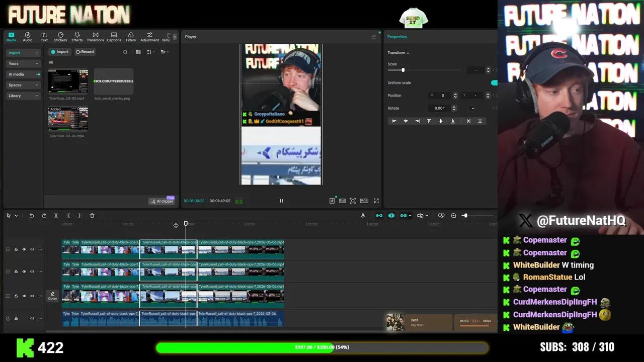The image size is (644, 362).
Task: Start voiceover with the microphone icon
Action: tap(363, 216)
